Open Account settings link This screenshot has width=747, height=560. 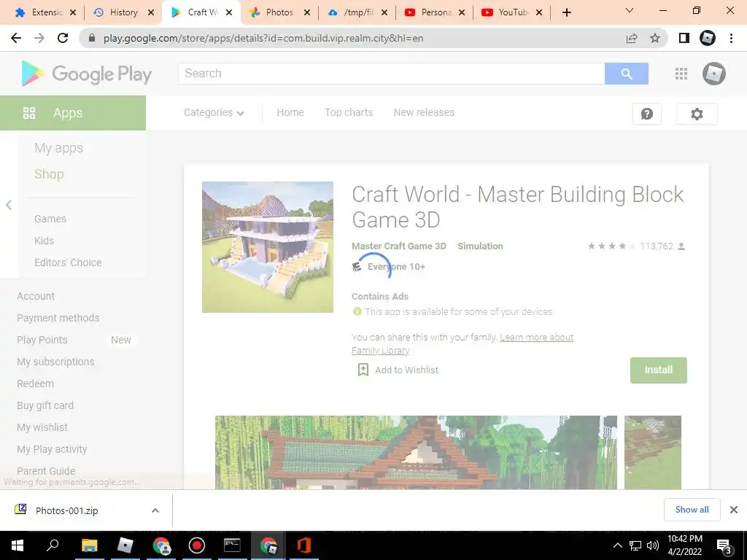pyautogui.click(x=36, y=296)
